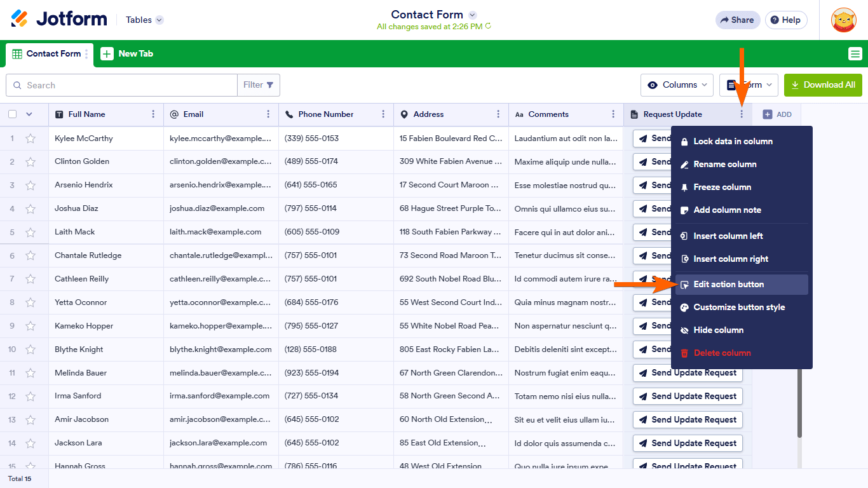Star the Blythe Knight row
868x488 pixels.
coord(31,350)
